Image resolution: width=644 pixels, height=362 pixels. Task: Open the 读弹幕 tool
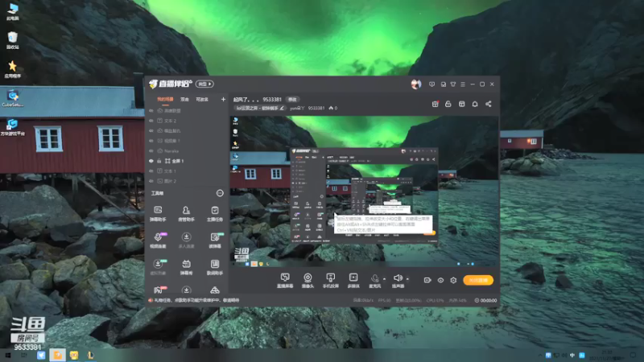coord(214,240)
